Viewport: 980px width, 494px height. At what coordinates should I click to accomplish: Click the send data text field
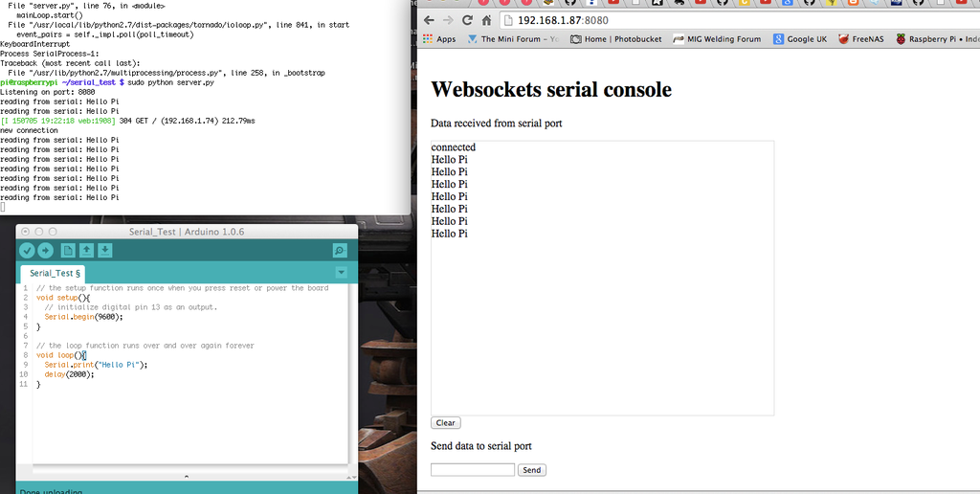tap(473, 470)
